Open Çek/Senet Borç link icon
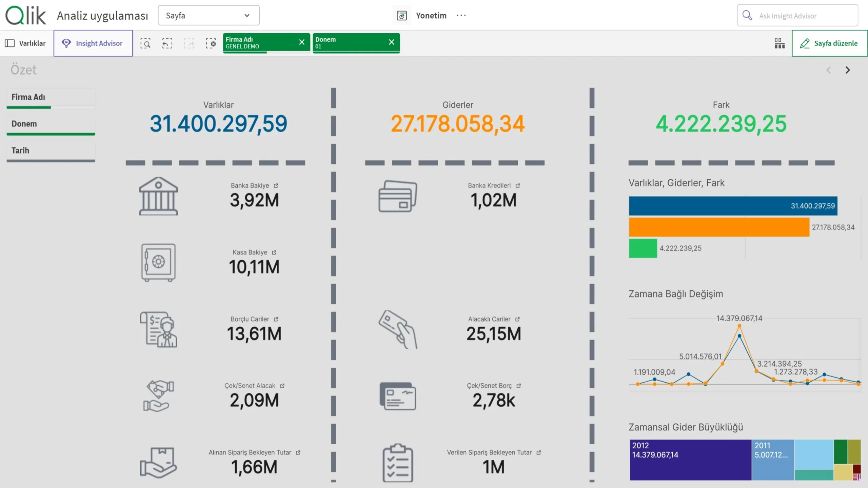Image resolution: width=868 pixels, height=488 pixels. [519, 386]
